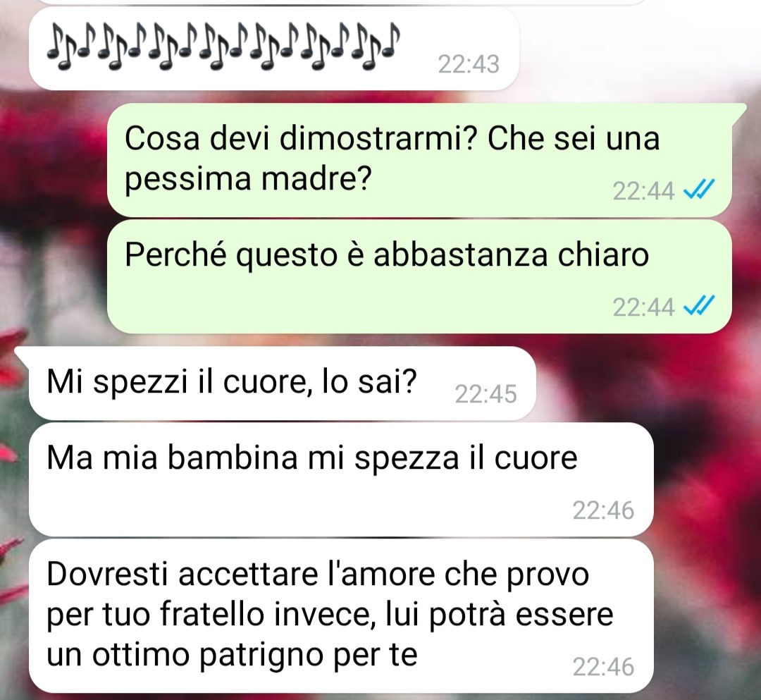The height and width of the screenshot is (700, 761).
Task: Click the blue double-check on "pessima madre?"
Action: click(699, 190)
